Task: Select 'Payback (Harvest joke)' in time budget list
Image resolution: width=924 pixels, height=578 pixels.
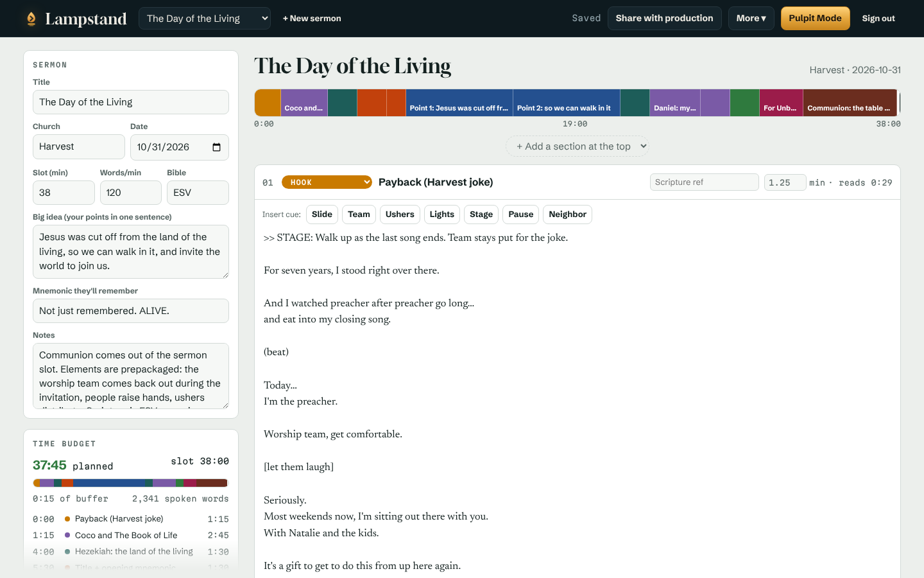Action: 131,519
